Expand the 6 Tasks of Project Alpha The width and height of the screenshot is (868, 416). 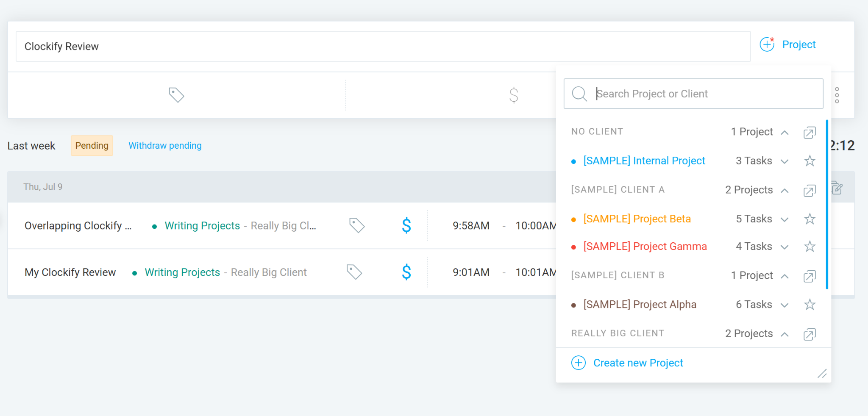[785, 305]
